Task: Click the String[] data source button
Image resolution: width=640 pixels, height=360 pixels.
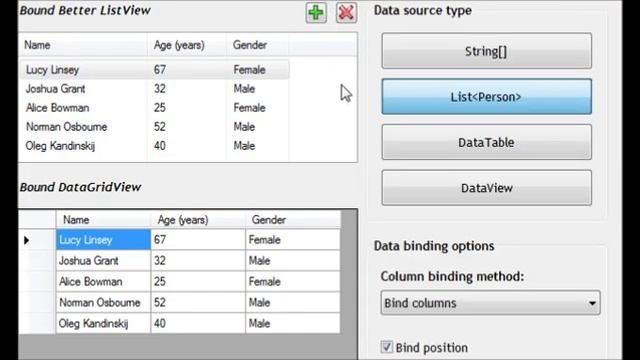Action: point(486,51)
